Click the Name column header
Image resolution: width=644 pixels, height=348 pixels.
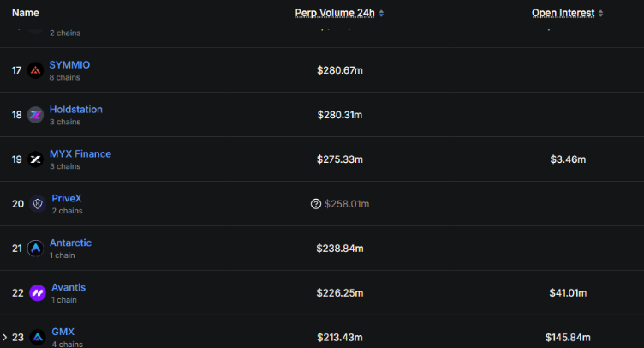(x=26, y=13)
